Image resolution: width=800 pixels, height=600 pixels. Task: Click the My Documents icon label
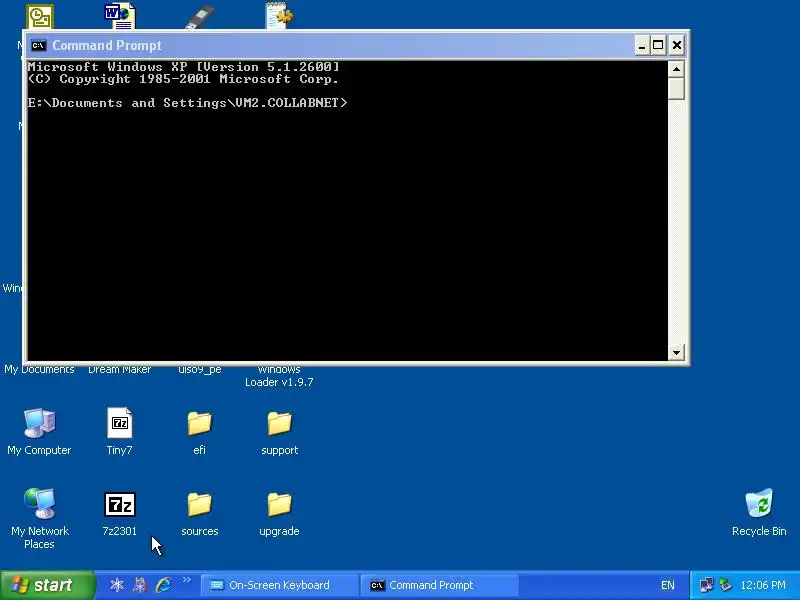pos(39,369)
